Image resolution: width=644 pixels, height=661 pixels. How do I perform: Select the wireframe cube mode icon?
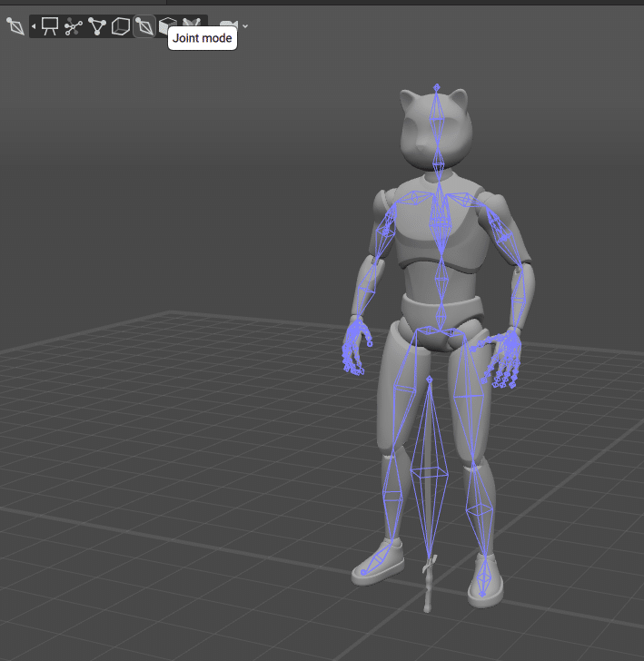[x=121, y=26]
